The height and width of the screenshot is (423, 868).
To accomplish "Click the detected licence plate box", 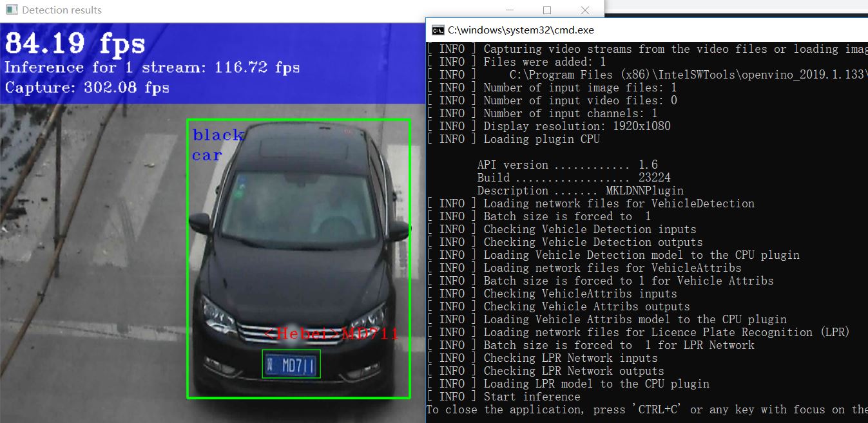I will tap(291, 364).
